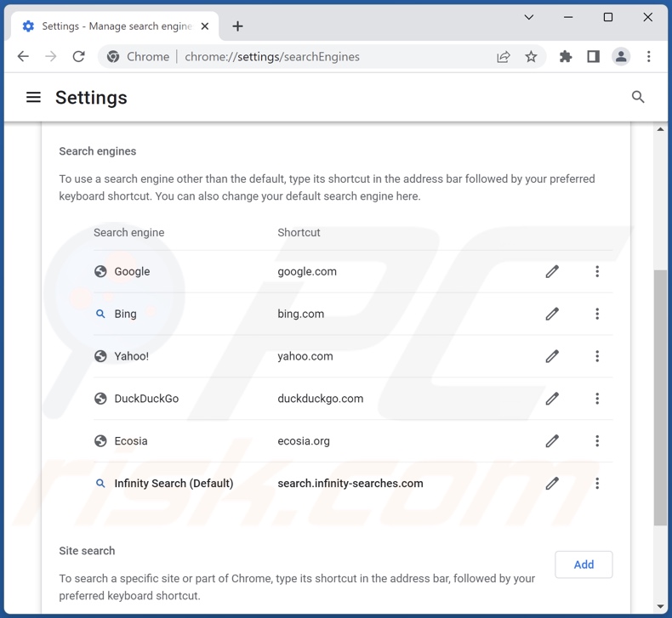Viewport: 672px width, 618px height.
Task: Open more actions for Bing
Action: tap(597, 314)
